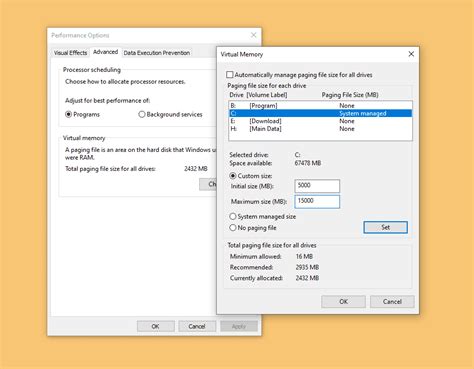Choose System managed size option
The image size is (474, 369).
pyautogui.click(x=233, y=216)
